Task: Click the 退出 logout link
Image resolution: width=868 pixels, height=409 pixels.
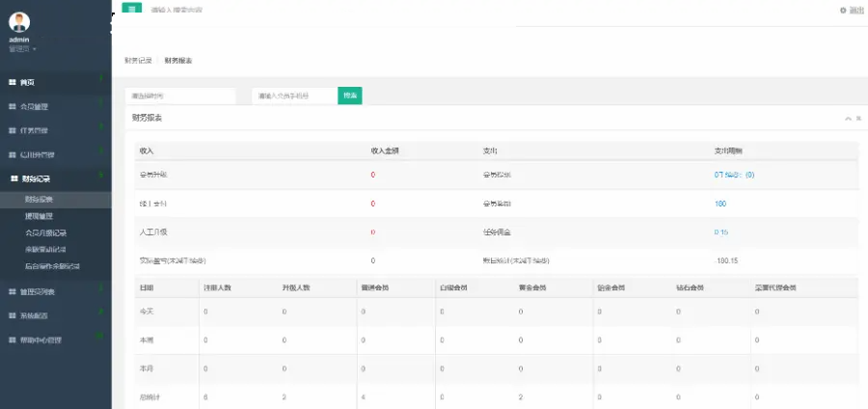Action: tap(852, 10)
